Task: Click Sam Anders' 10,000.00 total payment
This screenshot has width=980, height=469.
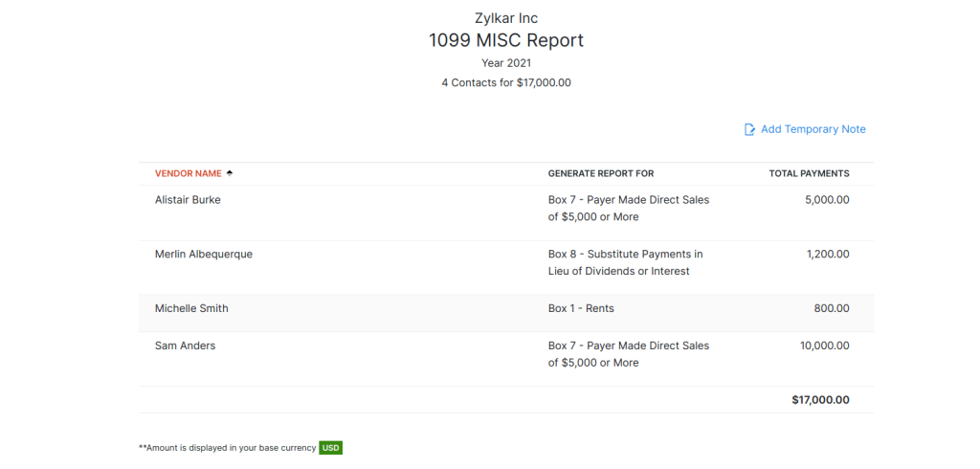Action: pos(825,346)
